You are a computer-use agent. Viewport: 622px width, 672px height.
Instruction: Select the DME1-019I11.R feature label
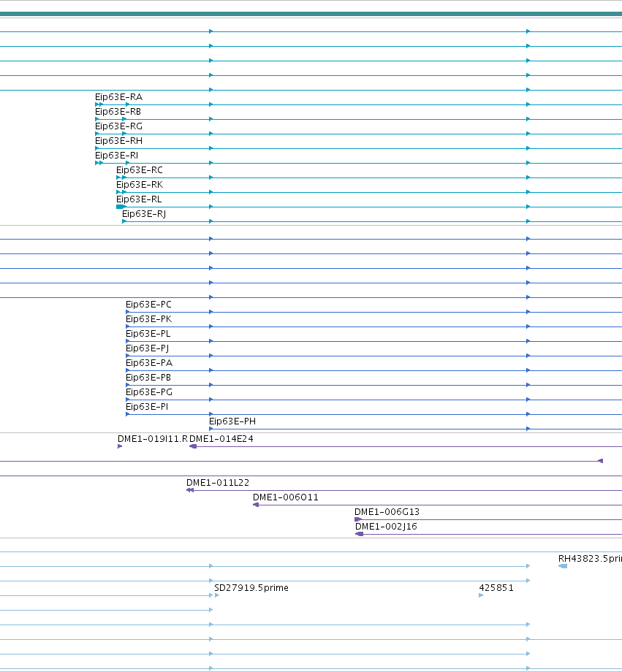153,439
